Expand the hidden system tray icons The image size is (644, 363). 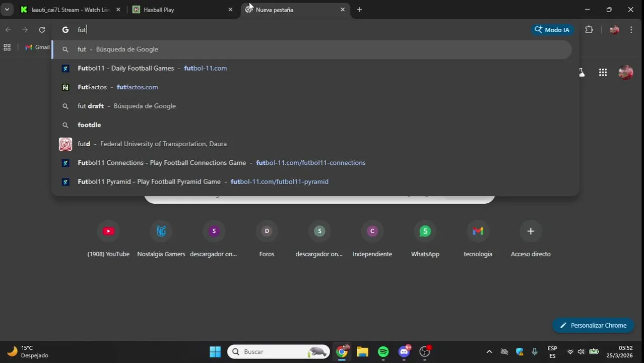tap(489, 351)
